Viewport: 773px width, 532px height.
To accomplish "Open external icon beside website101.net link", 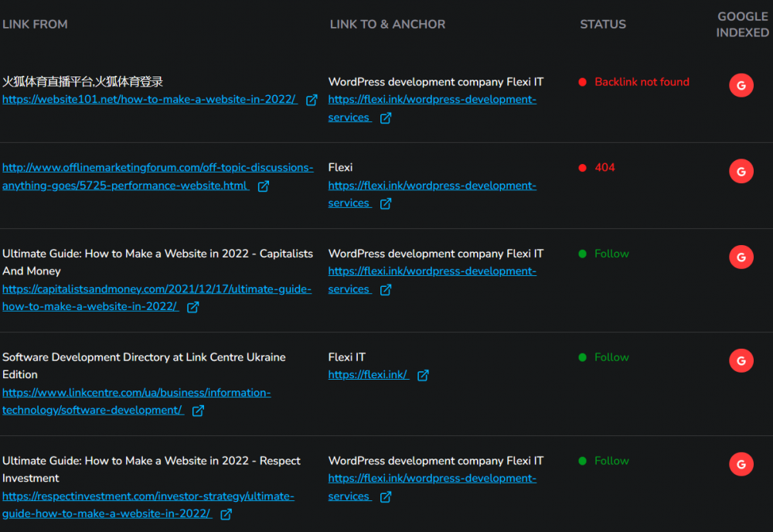I will coord(312,100).
